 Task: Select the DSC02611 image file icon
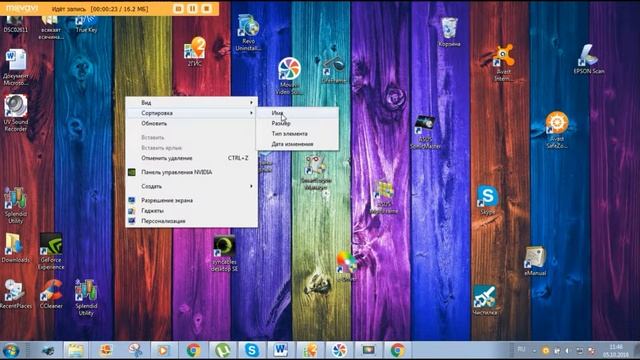pos(16,24)
